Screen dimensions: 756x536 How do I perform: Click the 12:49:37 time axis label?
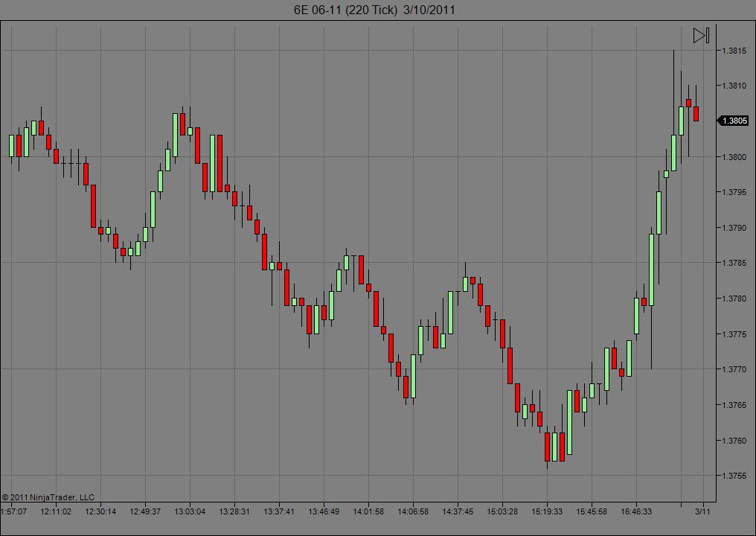coord(145,511)
